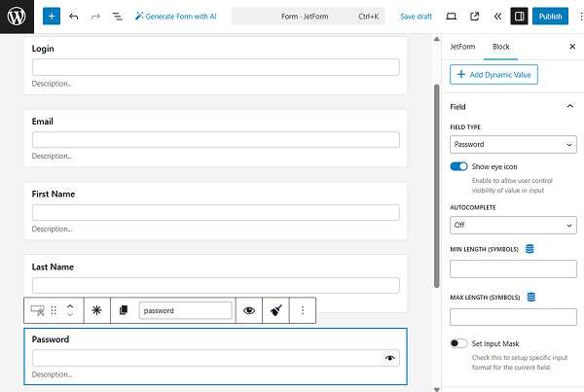
Task: Undo the last change
Action: [74, 17]
